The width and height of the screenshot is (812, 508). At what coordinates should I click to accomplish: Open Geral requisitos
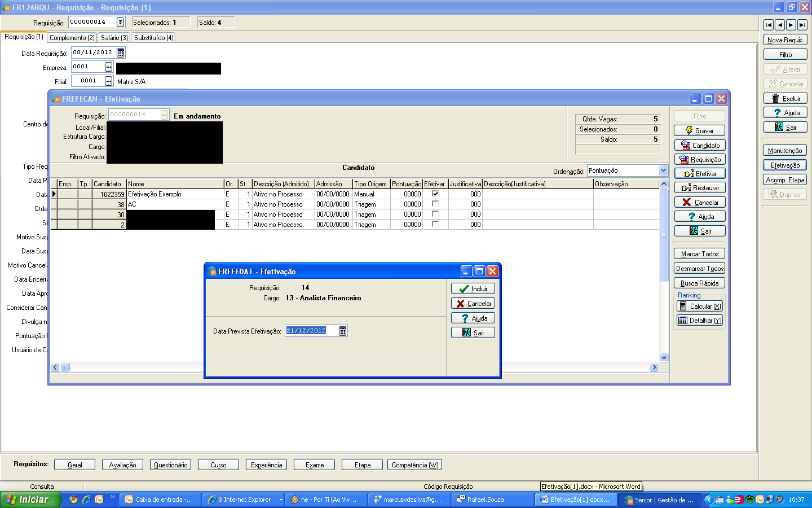tap(74, 465)
